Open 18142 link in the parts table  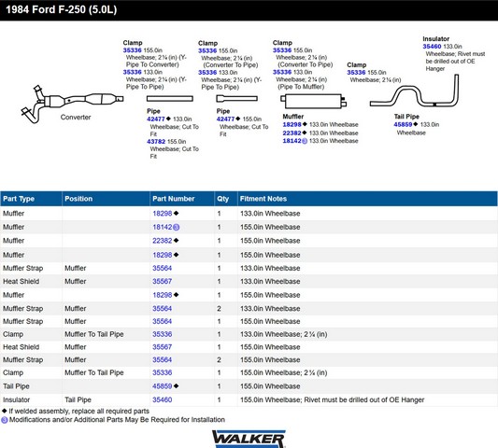[x=163, y=227]
